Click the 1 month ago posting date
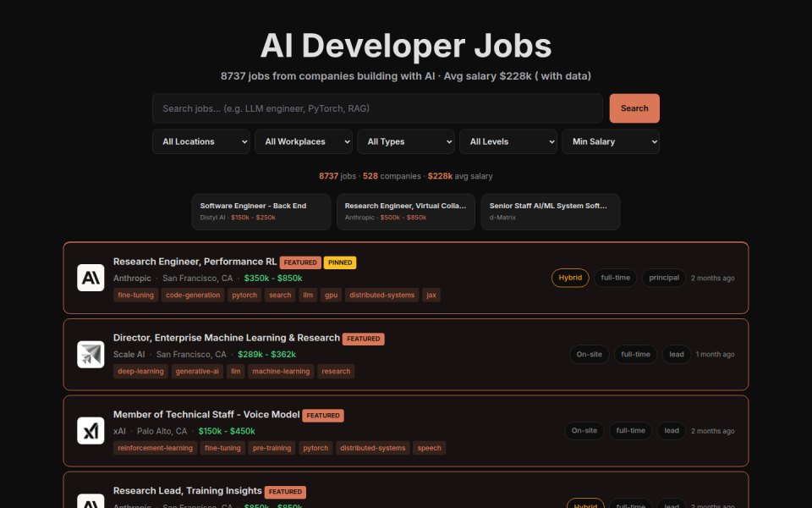This screenshot has height=508, width=812. 716,355
